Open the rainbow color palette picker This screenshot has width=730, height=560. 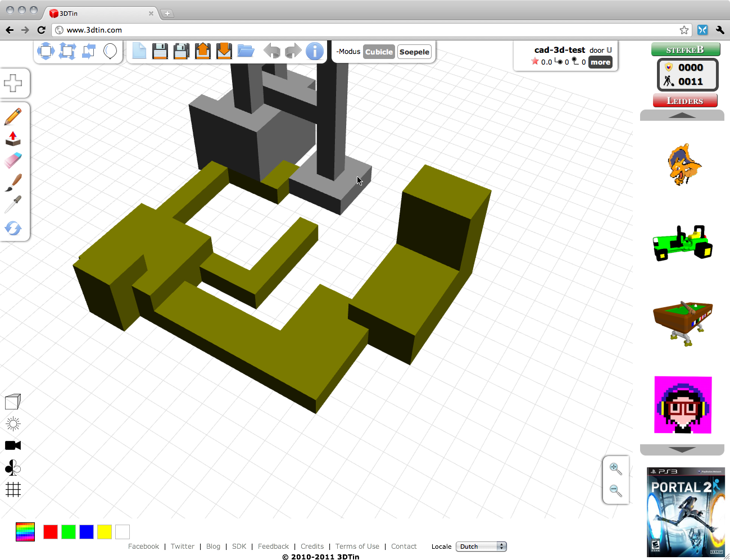pos(25,532)
